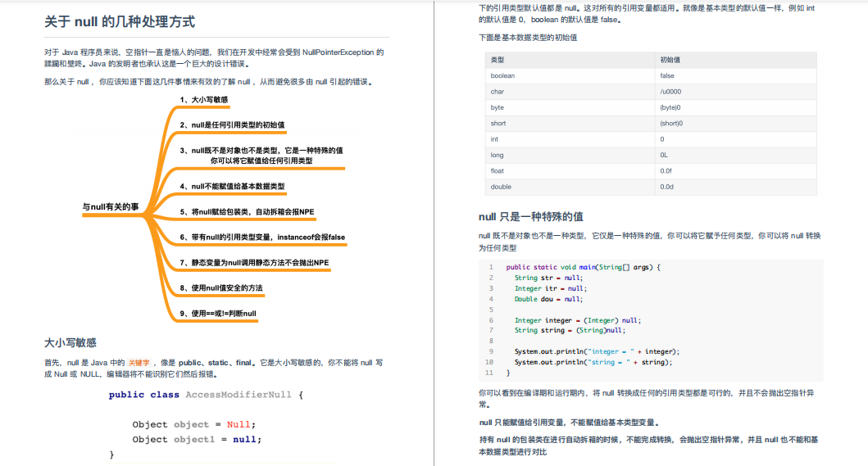Click NullPointerException in the intro paragraph

[x=339, y=52]
